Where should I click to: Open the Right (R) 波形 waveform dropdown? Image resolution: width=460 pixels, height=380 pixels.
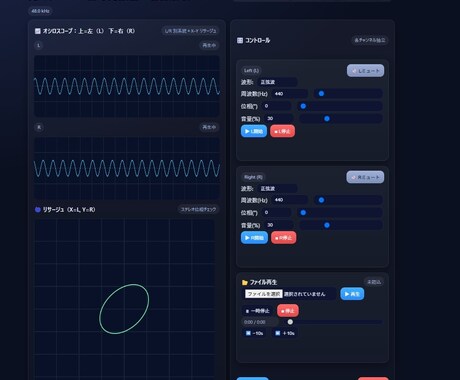coord(277,189)
